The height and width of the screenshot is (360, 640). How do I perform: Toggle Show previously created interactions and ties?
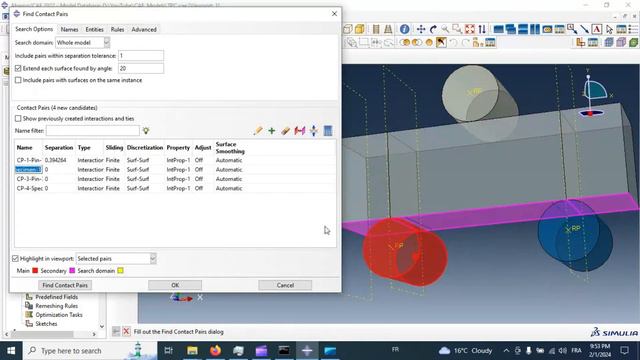(18, 118)
